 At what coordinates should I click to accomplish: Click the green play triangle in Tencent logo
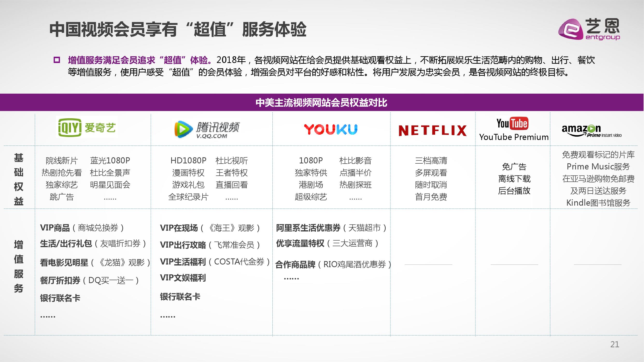click(183, 129)
